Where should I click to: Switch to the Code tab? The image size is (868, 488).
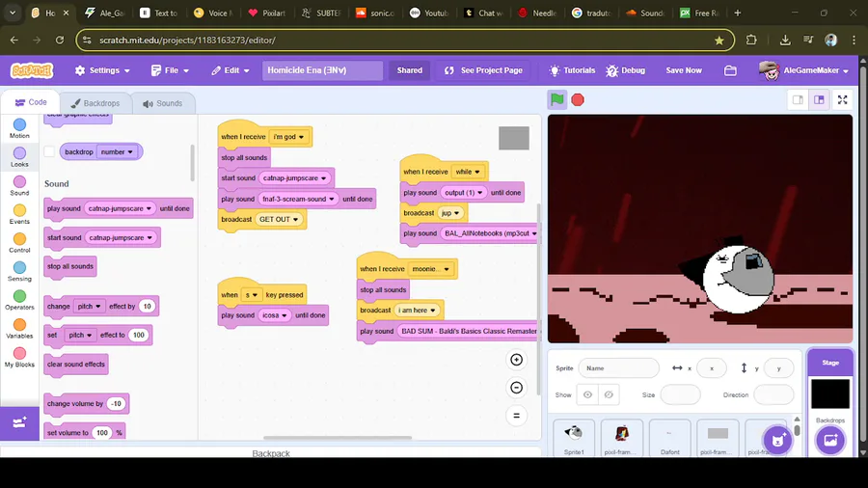31,102
